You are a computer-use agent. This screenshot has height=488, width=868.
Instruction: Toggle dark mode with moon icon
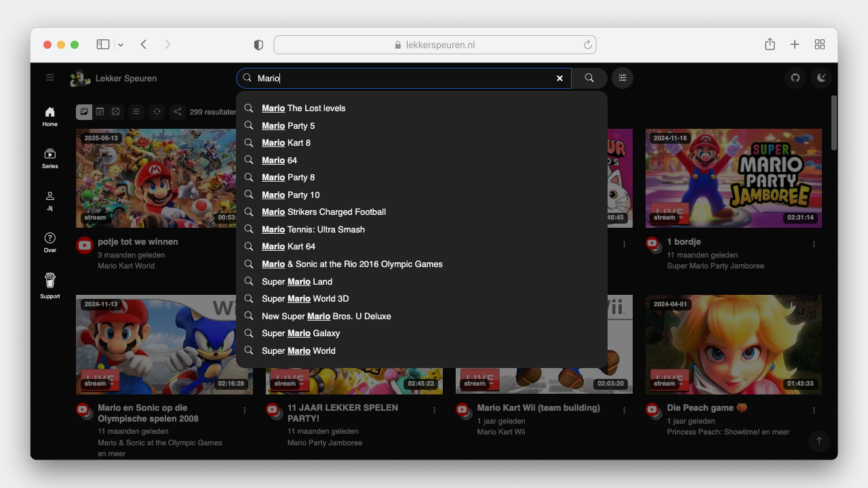pyautogui.click(x=821, y=78)
